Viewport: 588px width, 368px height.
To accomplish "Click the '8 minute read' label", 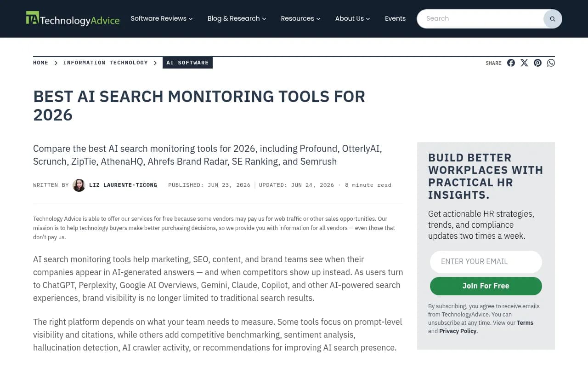I will (368, 185).
